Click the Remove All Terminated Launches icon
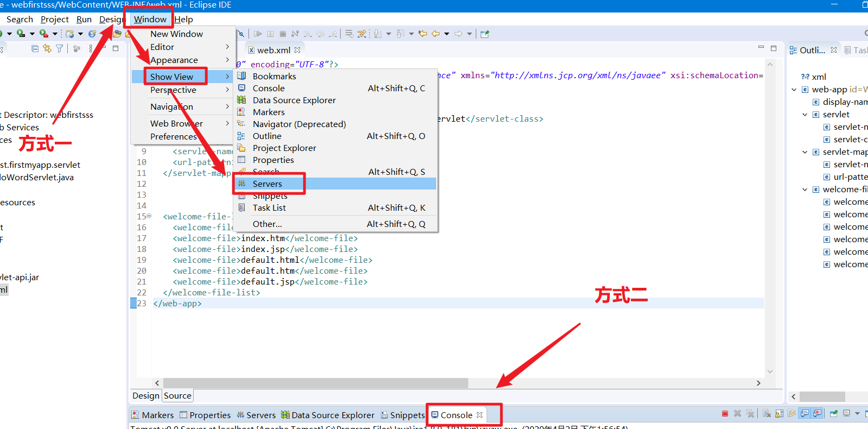 click(750, 414)
